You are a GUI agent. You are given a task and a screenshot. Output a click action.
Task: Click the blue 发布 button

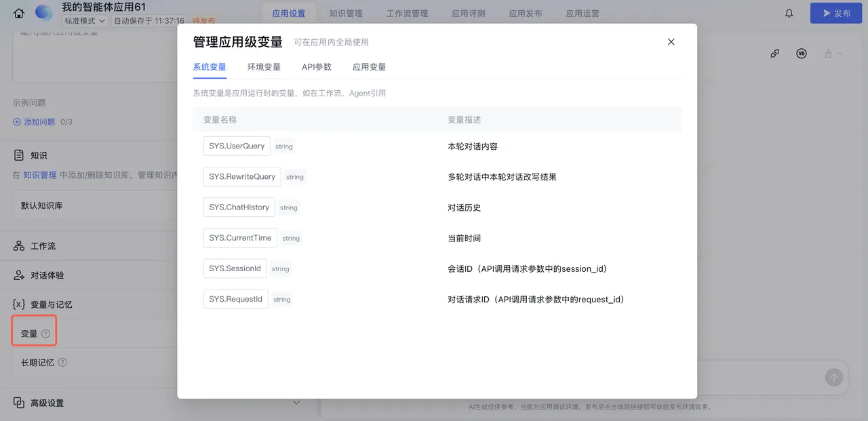[x=836, y=13]
